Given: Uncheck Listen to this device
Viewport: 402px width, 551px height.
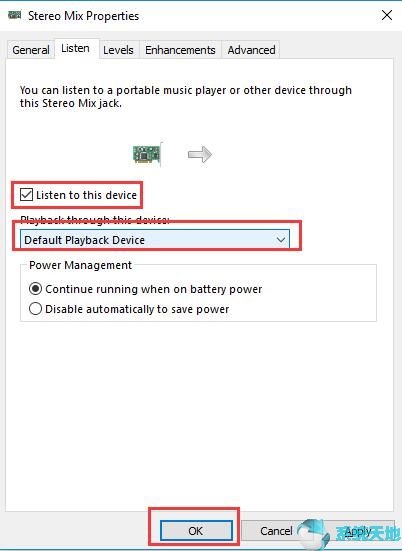Looking at the screenshot, I should tap(26, 195).
